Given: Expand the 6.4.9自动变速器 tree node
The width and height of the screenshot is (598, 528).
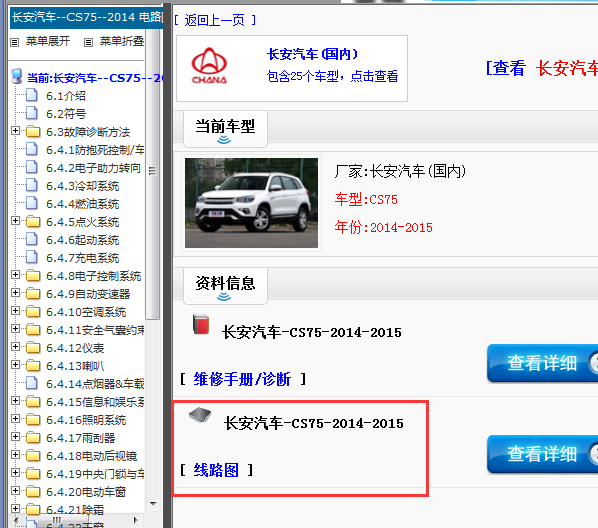Looking at the screenshot, I should click(15, 293).
